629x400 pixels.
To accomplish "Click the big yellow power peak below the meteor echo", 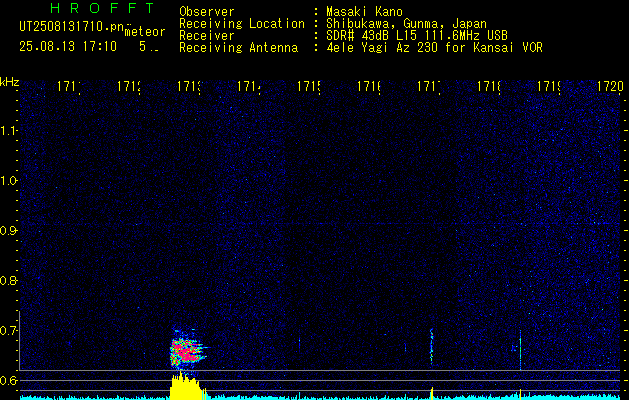I will (x=185, y=386).
